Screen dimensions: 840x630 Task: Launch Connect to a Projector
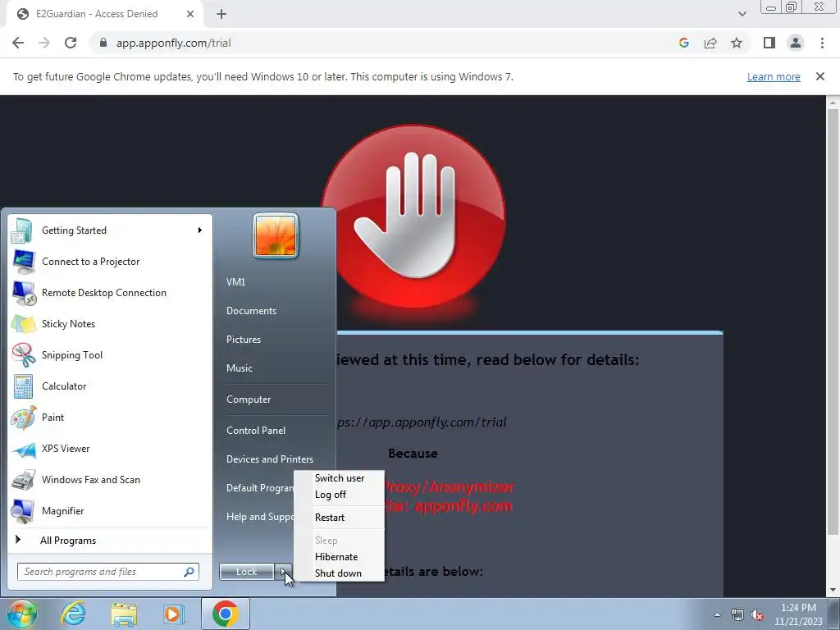pos(110,262)
